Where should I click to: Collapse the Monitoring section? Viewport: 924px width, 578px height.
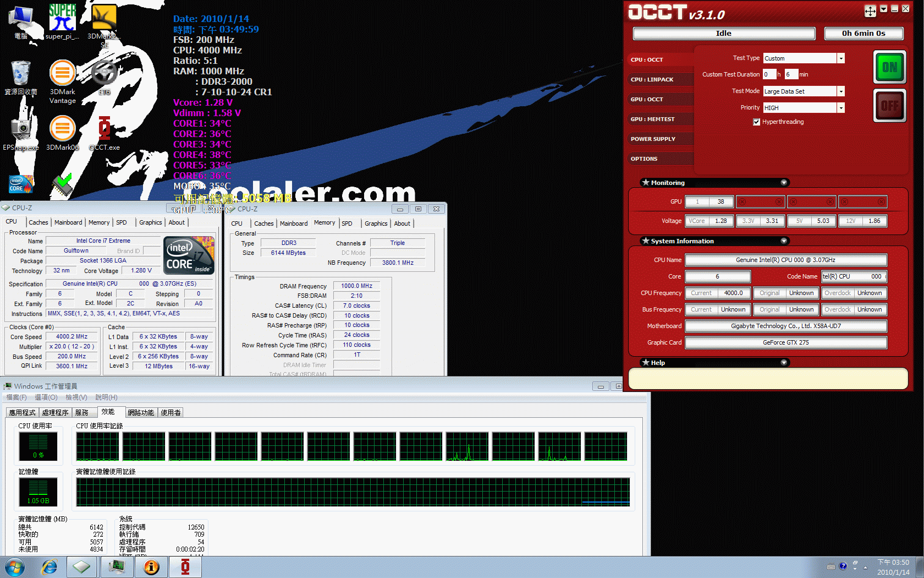[x=784, y=183]
